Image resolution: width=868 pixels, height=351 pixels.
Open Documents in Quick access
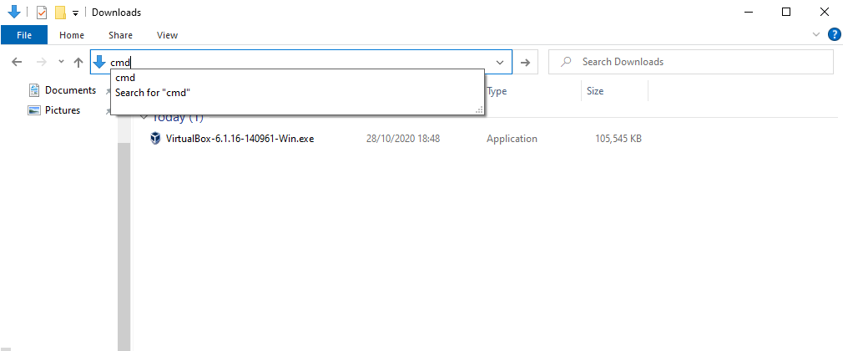pos(70,89)
